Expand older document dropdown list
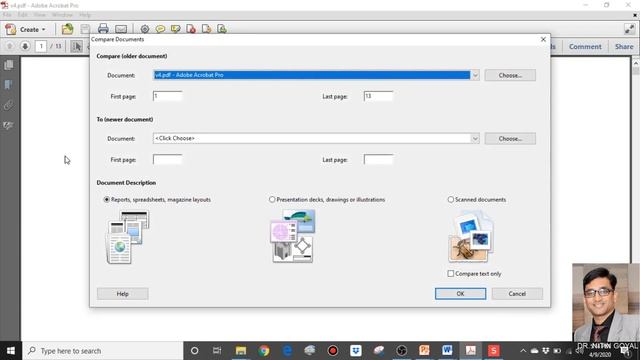The image size is (640, 360). click(x=475, y=75)
